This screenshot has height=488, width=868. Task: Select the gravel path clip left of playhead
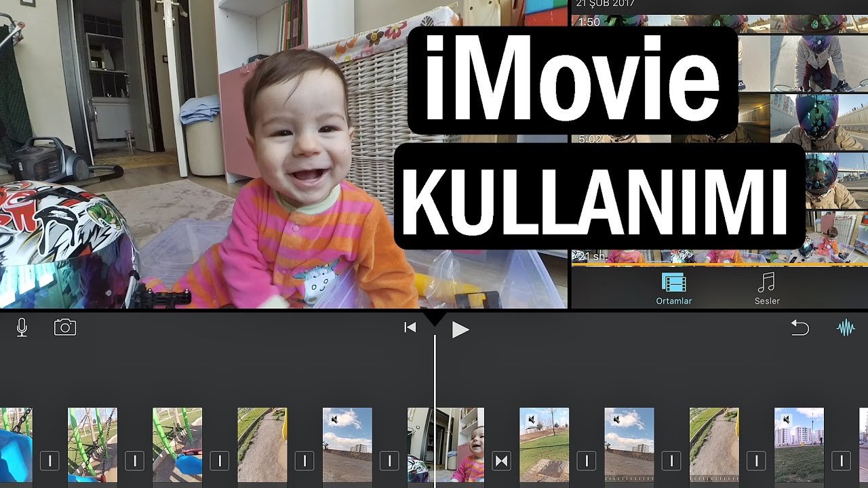pos(262,445)
